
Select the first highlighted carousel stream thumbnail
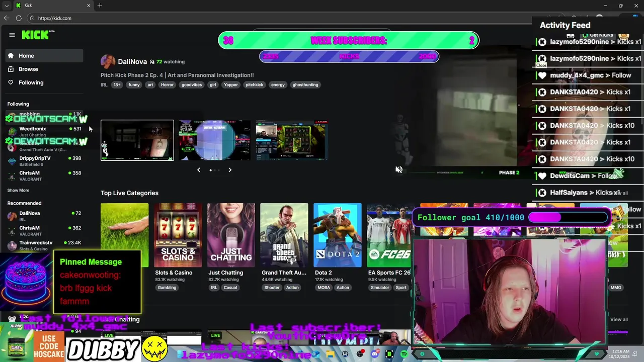click(x=137, y=140)
